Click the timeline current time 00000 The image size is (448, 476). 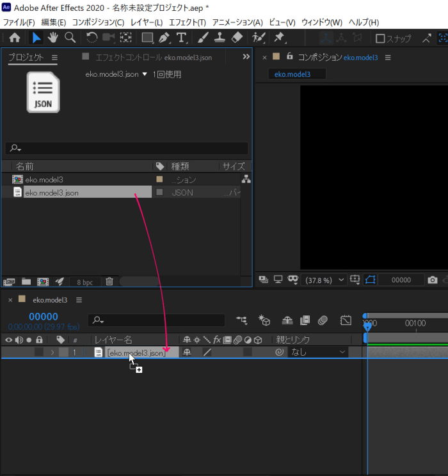click(x=44, y=317)
